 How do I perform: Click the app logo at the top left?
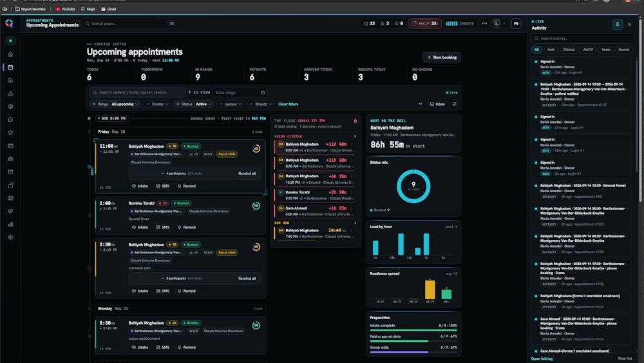point(9,23)
